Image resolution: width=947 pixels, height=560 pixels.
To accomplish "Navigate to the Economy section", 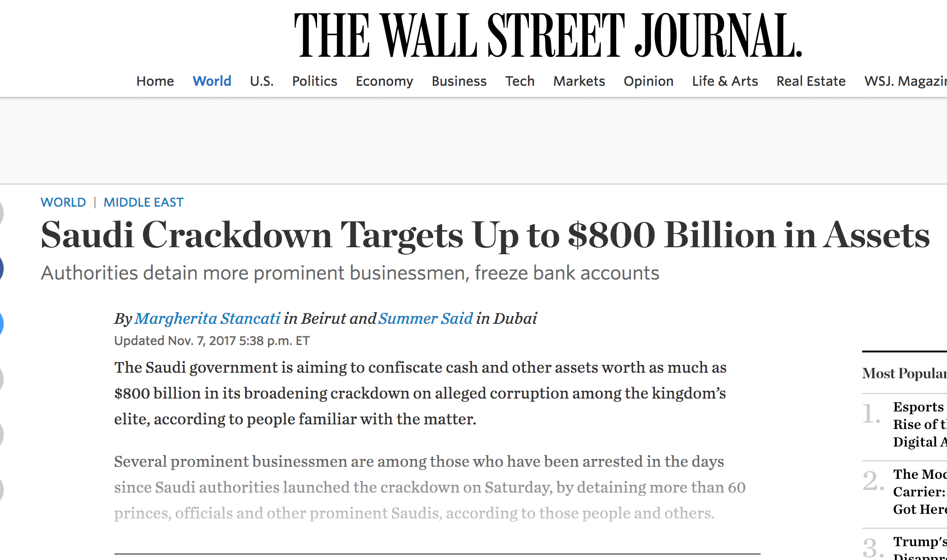I will tap(384, 81).
